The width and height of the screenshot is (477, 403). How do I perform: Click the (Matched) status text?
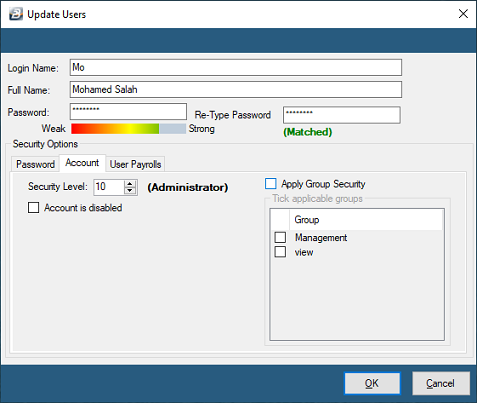(x=307, y=132)
